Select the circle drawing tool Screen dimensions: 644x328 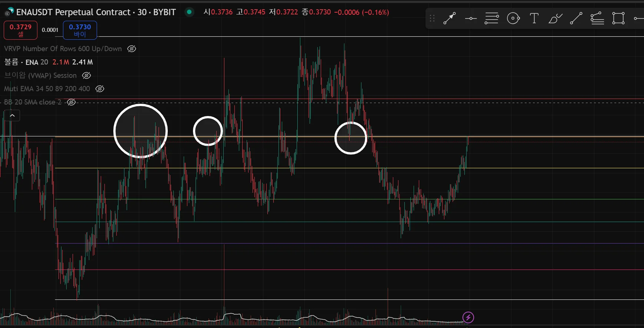pos(513,18)
